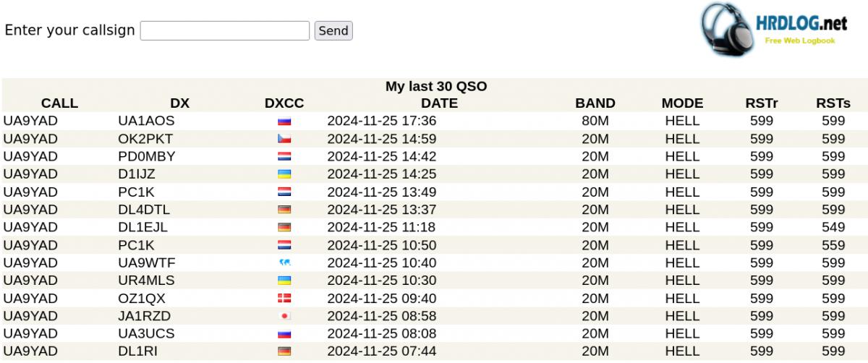868x363 pixels.
Task: Click the 80M band cell
Action: click(595, 121)
